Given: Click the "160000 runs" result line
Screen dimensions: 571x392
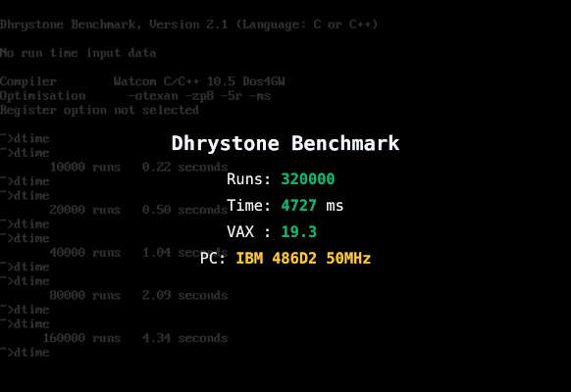Looking at the screenshot, I should [x=135, y=338].
